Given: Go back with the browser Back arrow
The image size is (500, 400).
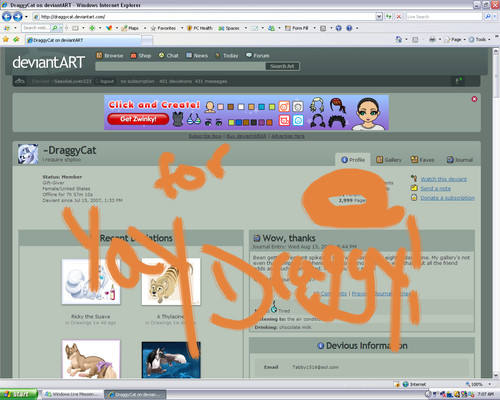Looking at the screenshot, I should 7,16.
